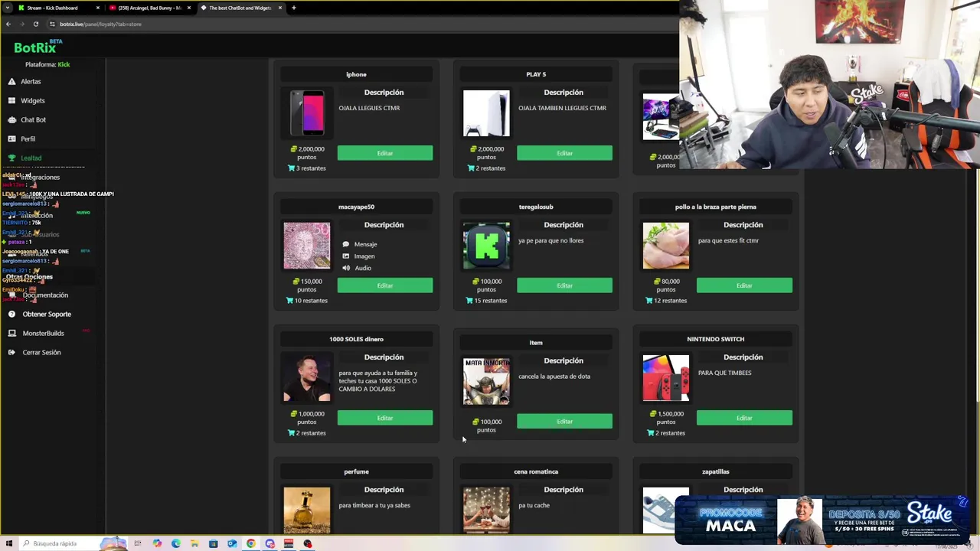Close the Arcángel, Bad Bunny YouTube tab
The width and height of the screenshot is (980, 551).
(x=188, y=8)
